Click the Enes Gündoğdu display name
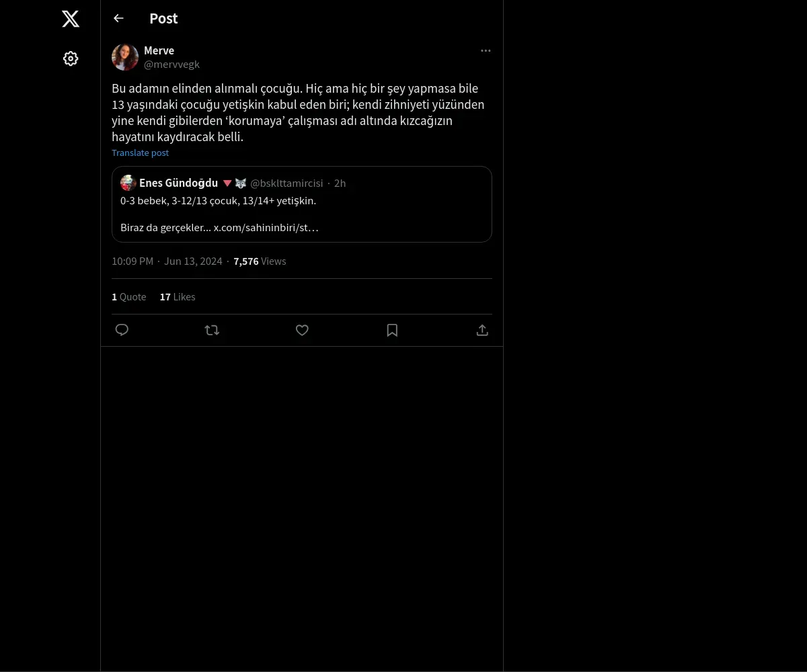Image resolution: width=807 pixels, height=672 pixels. tap(178, 183)
